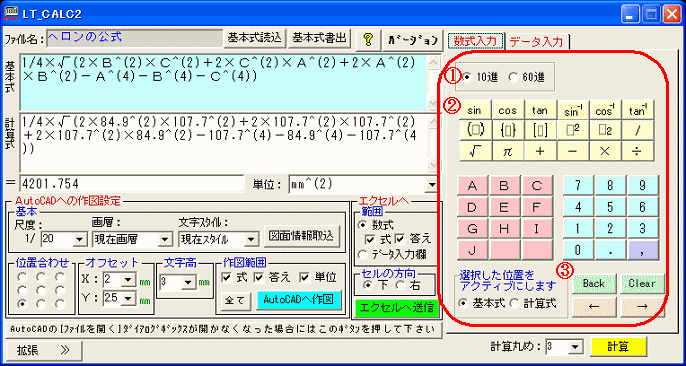Toggle the 単位 checkbox in 作図範囲

tap(318, 277)
